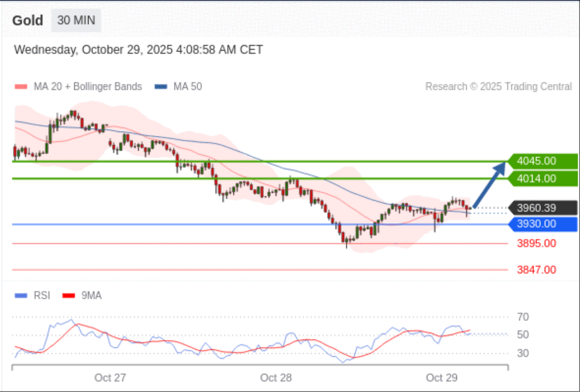Click the Oct 29 date axis label
The width and height of the screenshot is (580, 392).
tap(441, 378)
